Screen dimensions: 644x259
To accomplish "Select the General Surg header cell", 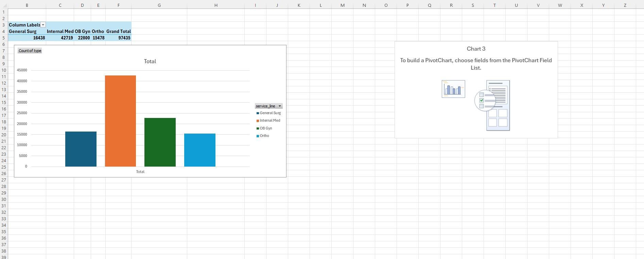I will click(27, 31).
